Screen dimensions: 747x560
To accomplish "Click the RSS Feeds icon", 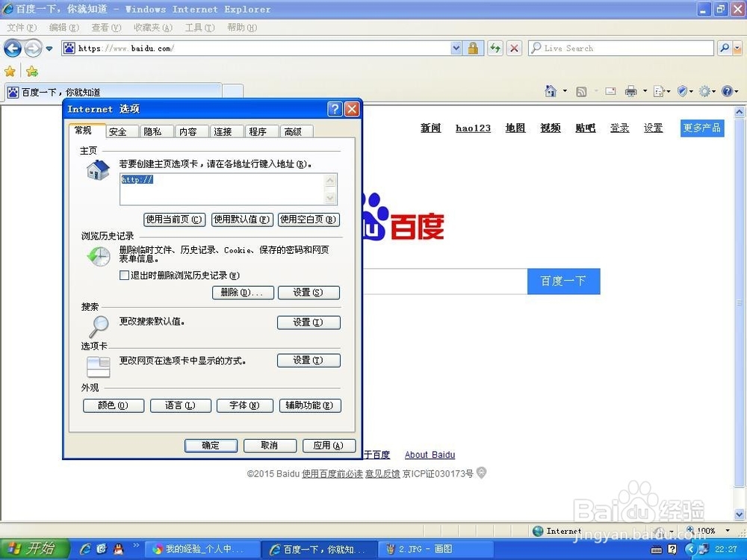I will coord(581,91).
